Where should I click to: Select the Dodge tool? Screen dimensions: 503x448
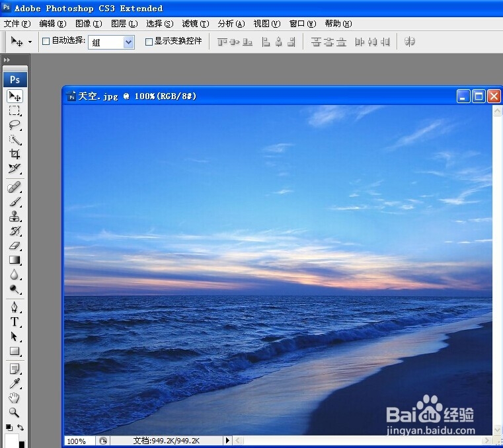click(x=15, y=289)
